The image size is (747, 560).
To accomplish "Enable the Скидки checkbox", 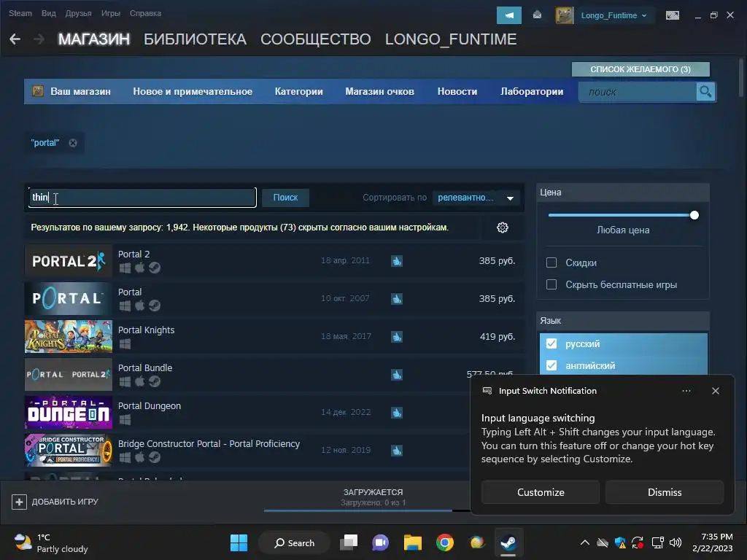I will [551, 262].
